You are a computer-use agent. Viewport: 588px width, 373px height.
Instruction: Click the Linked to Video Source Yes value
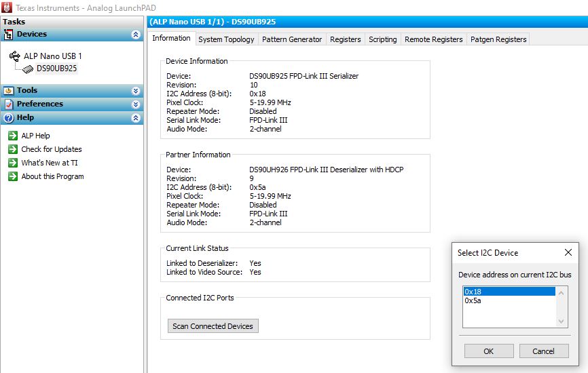tap(255, 272)
